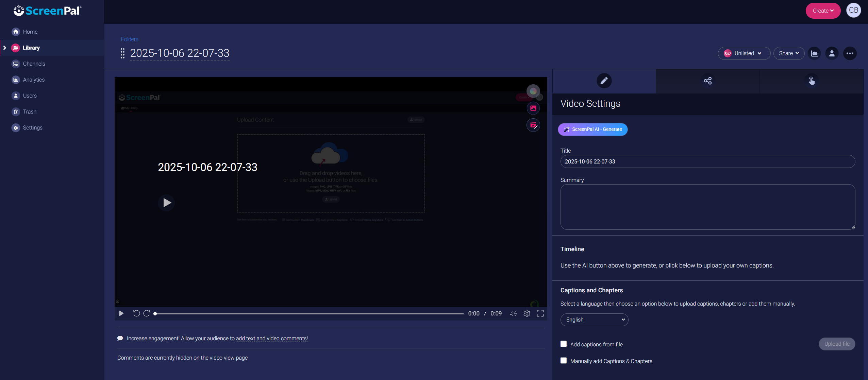Open the add text and video comments link
This screenshot has width=868, height=380.
point(271,338)
